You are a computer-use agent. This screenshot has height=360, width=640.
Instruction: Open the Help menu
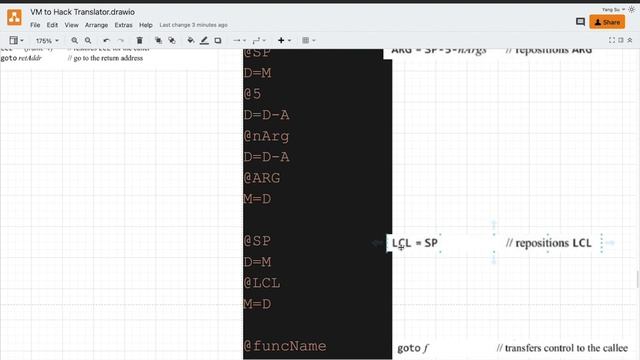tap(146, 25)
